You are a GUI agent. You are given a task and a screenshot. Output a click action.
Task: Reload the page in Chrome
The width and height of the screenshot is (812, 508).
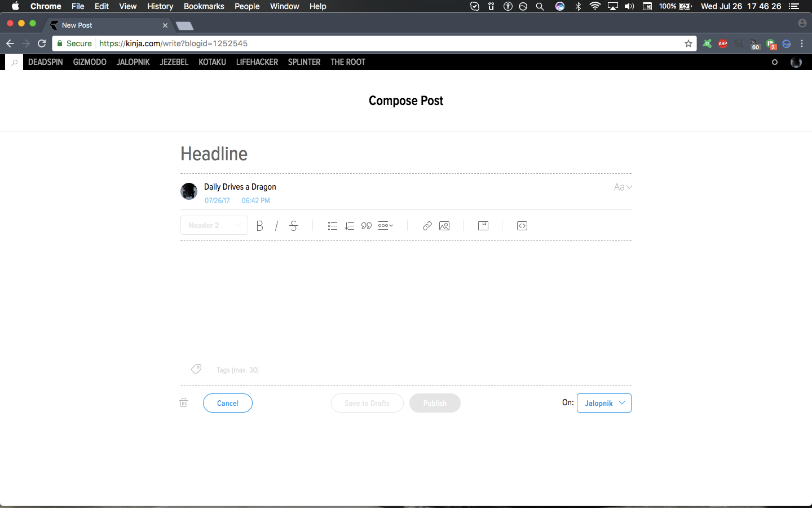tap(42, 43)
